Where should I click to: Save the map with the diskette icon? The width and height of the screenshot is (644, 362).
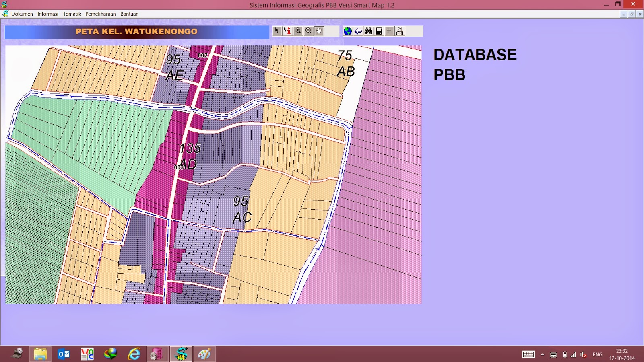pos(379,31)
